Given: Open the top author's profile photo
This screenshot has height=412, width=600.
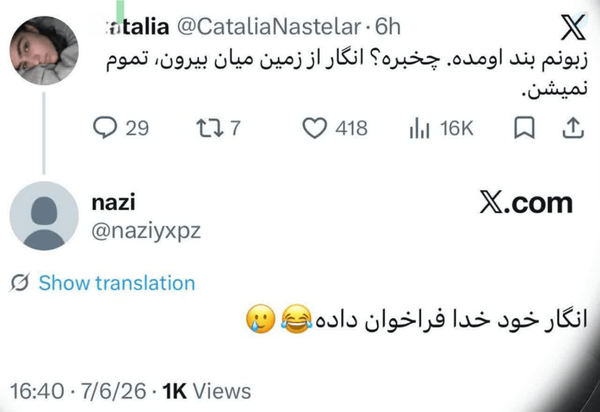Looking at the screenshot, I should (44, 50).
